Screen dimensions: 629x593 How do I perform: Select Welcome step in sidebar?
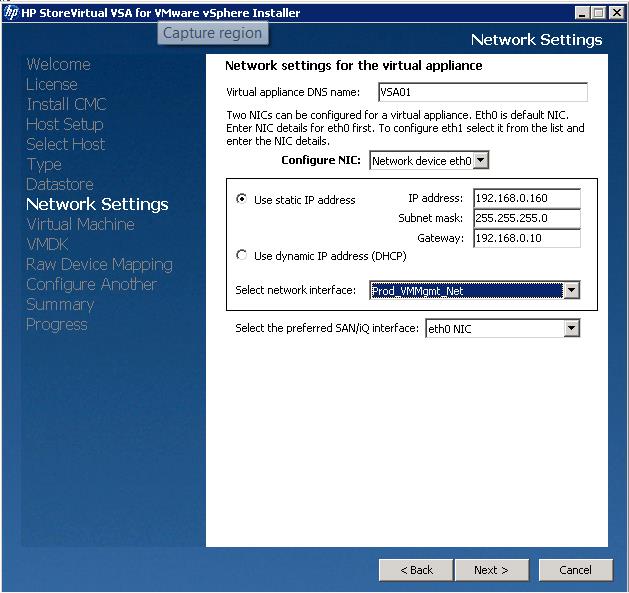point(59,64)
